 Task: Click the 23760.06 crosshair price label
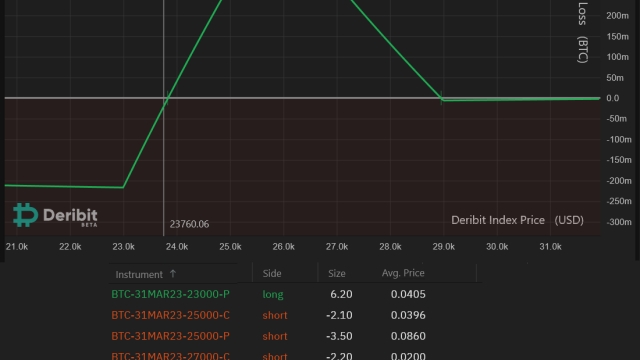[189, 224]
